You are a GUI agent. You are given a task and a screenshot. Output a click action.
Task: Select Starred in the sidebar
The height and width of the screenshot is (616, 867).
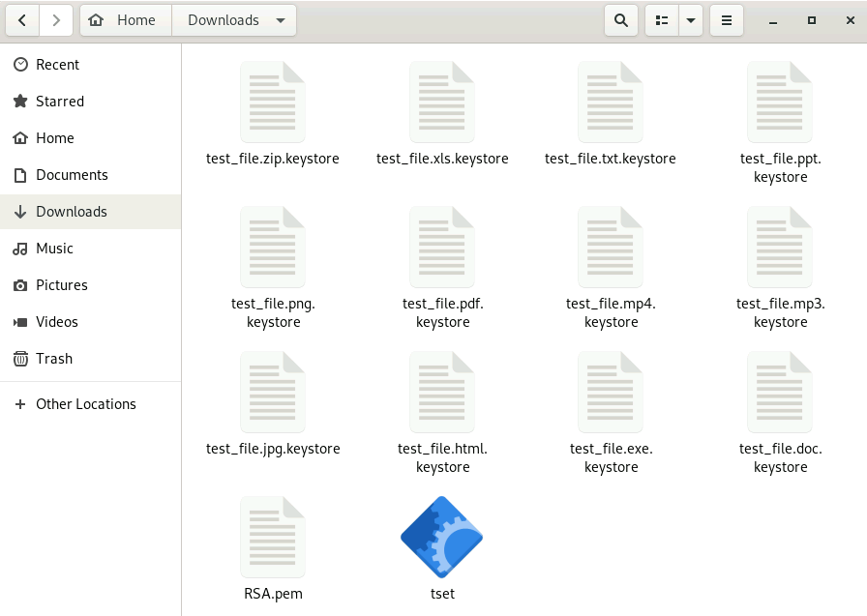click(x=60, y=102)
